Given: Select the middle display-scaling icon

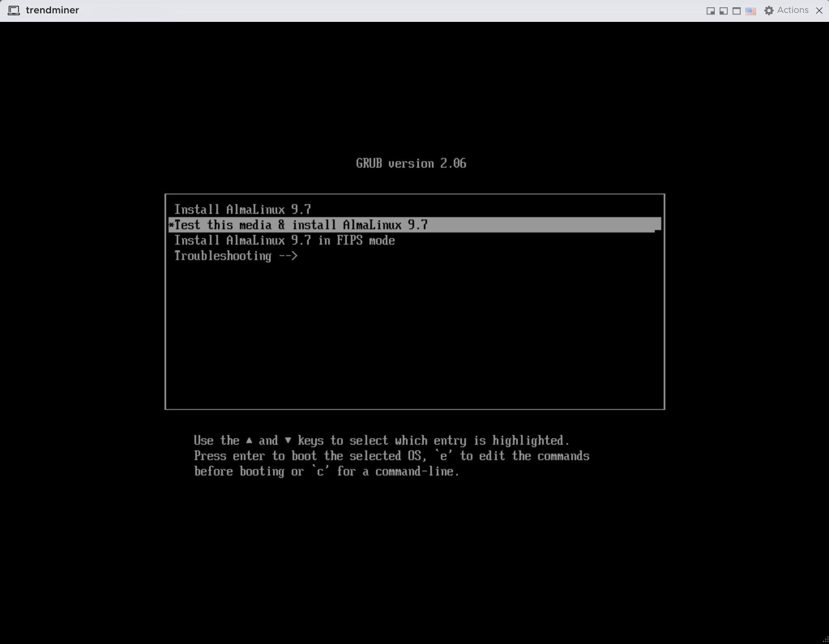Looking at the screenshot, I should point(724,11).
